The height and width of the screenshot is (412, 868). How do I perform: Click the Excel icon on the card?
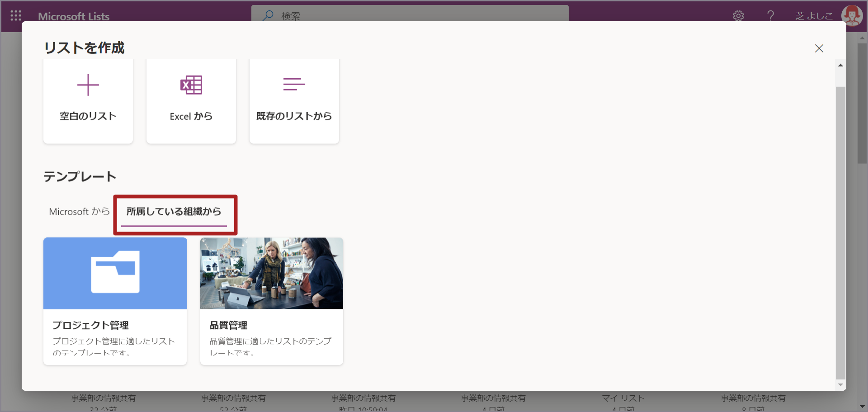[191, 85]
